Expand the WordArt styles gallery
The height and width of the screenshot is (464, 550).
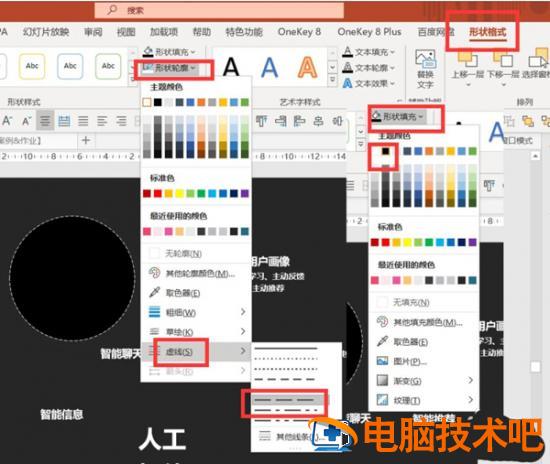coord(333,80)
